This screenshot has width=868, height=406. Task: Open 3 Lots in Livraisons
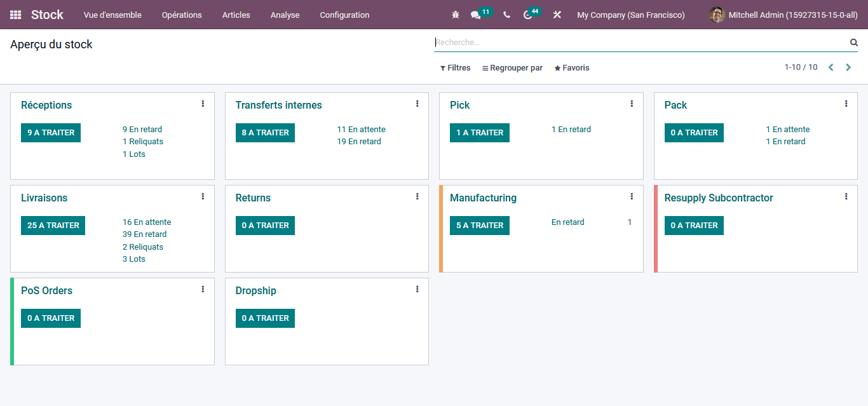pos(134,259)
